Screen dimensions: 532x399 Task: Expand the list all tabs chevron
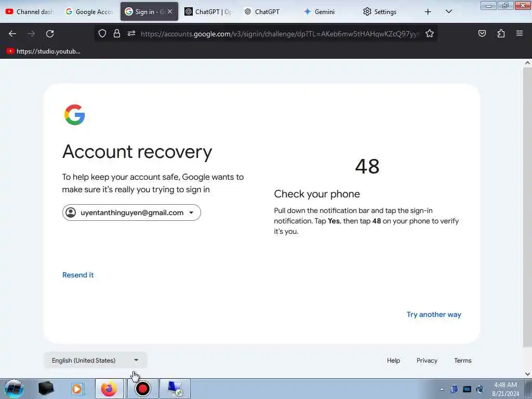pyautogui.click(x=448, y=11)
